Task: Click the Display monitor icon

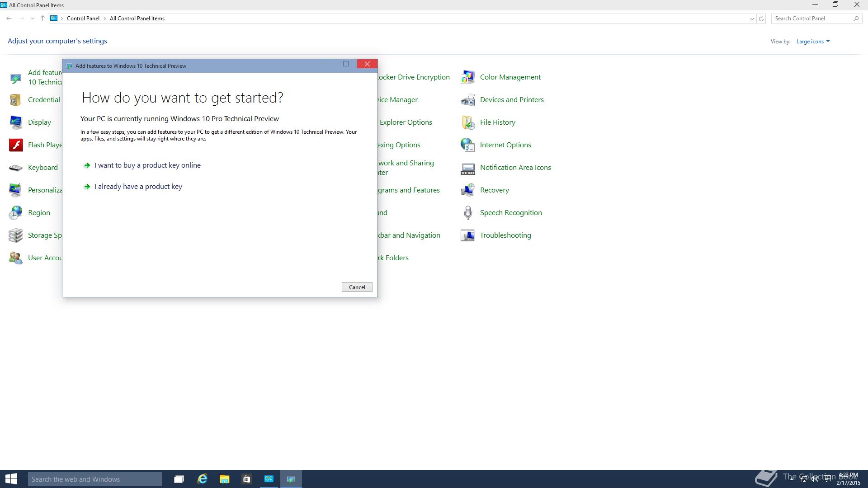Action: pos(16,122)
